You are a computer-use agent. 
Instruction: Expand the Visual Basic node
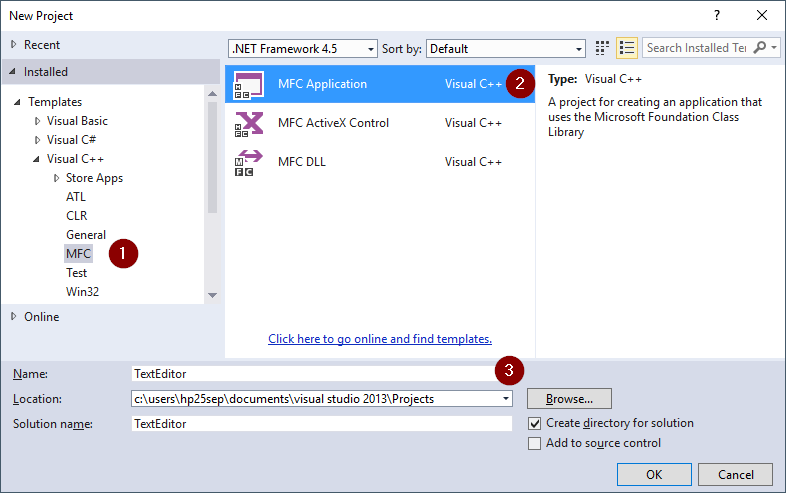tap(38, 121)
